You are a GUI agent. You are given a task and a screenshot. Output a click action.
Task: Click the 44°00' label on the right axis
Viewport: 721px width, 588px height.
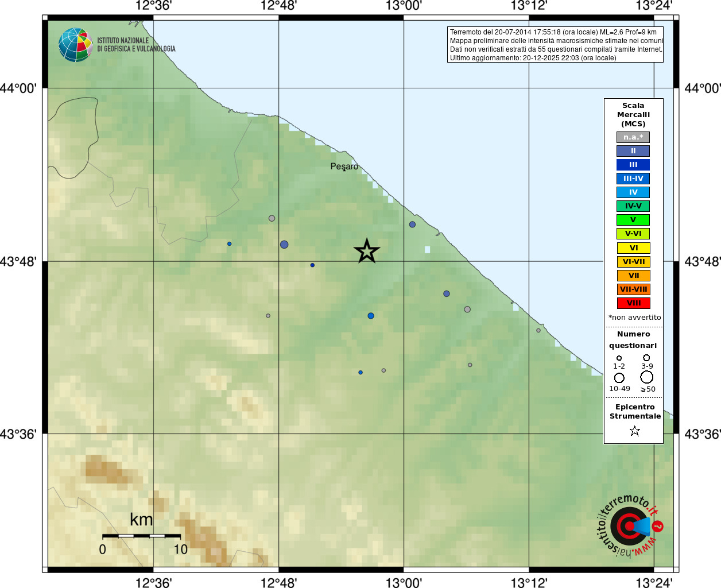pos(702,88)
